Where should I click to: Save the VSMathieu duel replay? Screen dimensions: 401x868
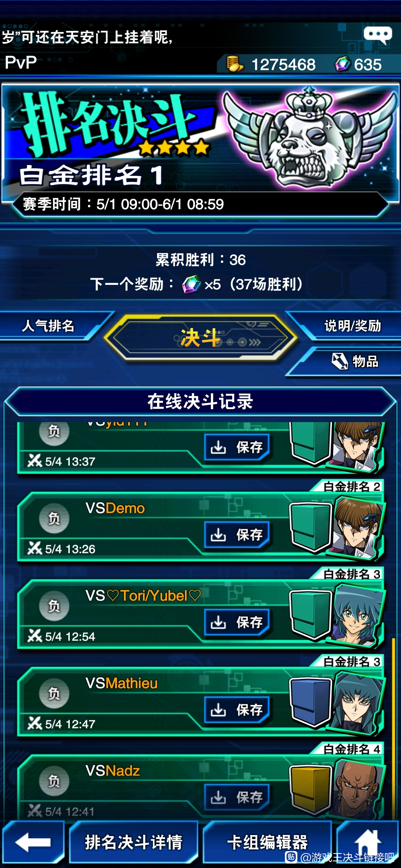point(237,710)
